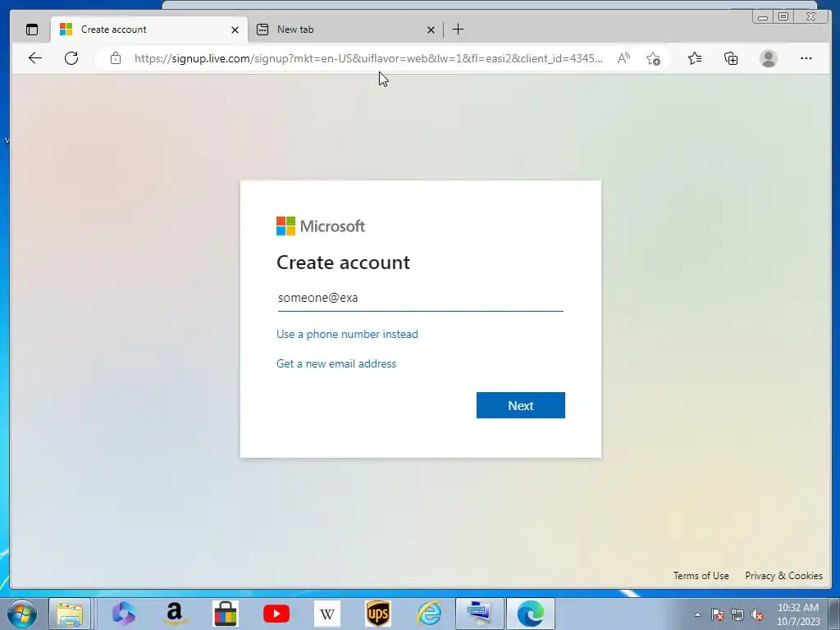Open the Read aloud icon in address bar

(623, 58)
